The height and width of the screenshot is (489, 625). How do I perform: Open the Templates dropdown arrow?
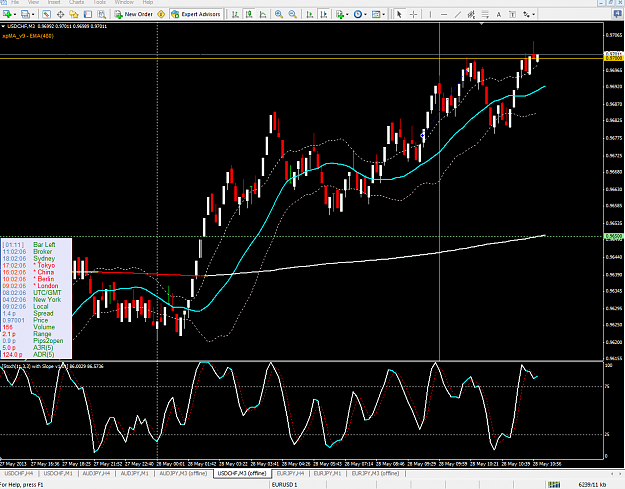(x=383, y=15)
